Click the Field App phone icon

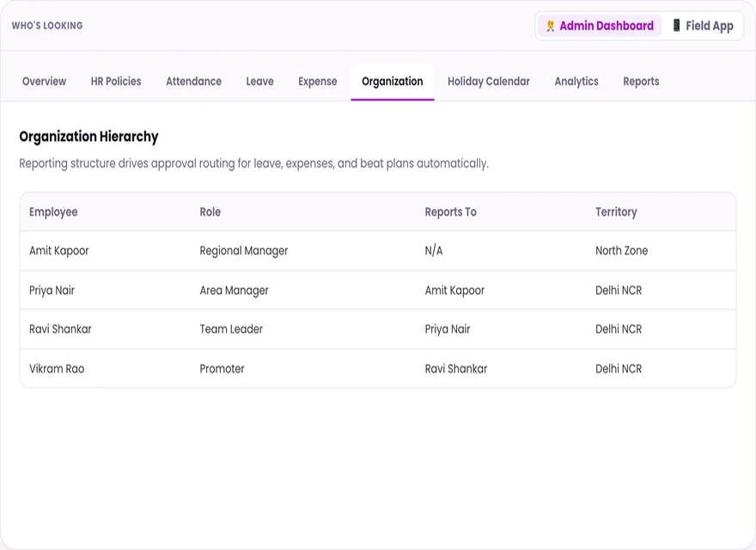(676, 26)
